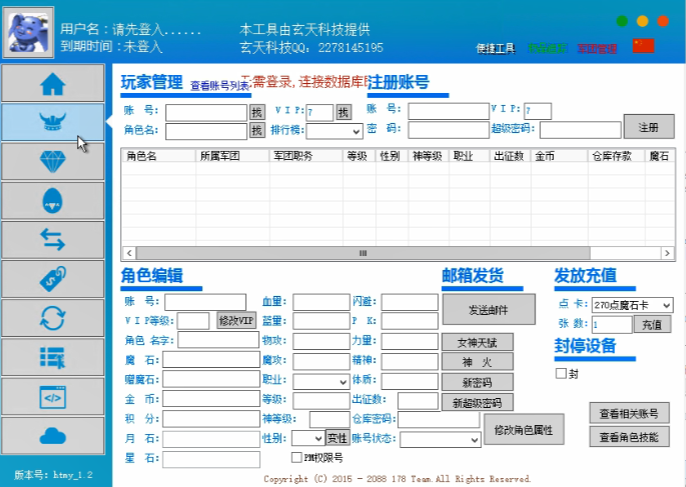This screenshot has width=686, height=487.
Task: Open the price tag sidebar icon
Action: [x=52, y=279]
